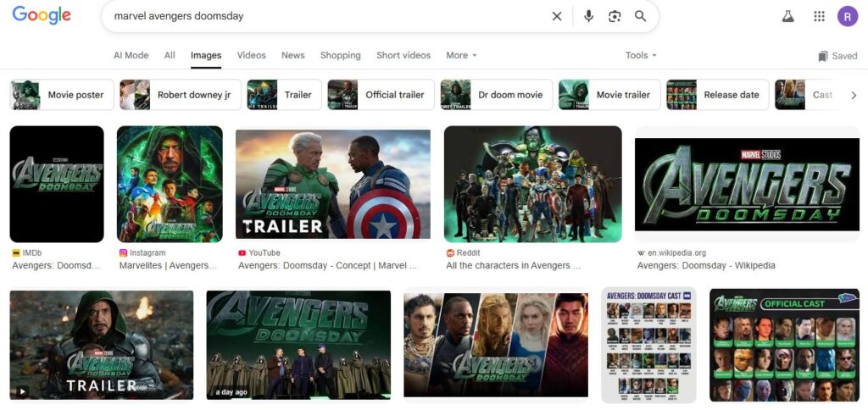Select the Movie trailer chip
The width and height of the screenshot is (868, 410).
pos(609,95)
